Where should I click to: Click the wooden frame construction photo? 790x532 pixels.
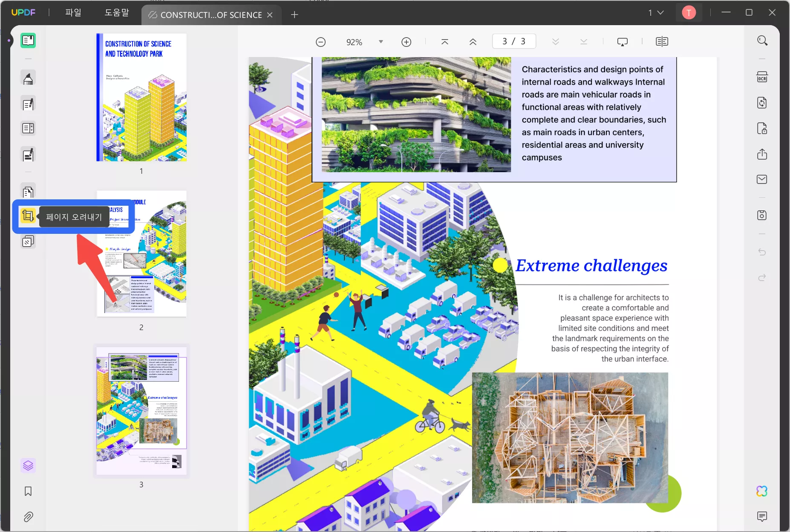pos(570,438)
